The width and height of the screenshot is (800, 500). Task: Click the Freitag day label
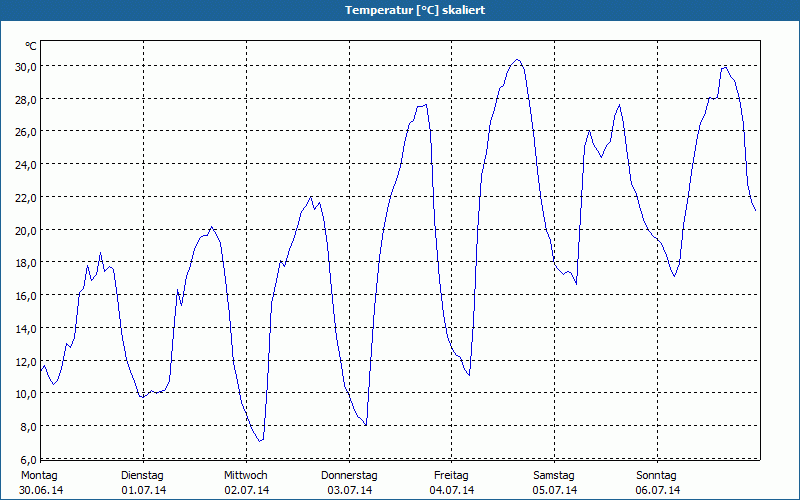(x=451, y=476)
